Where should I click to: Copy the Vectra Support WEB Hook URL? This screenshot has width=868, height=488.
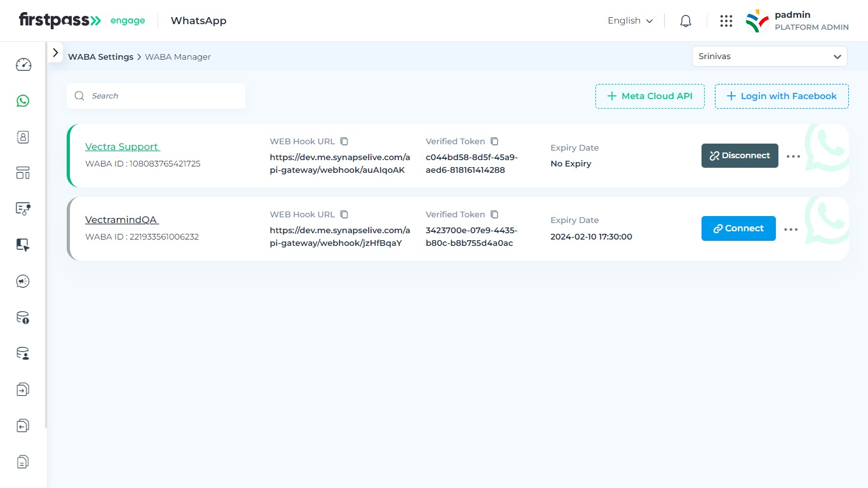pyautogui.click(x=344, y=141)
